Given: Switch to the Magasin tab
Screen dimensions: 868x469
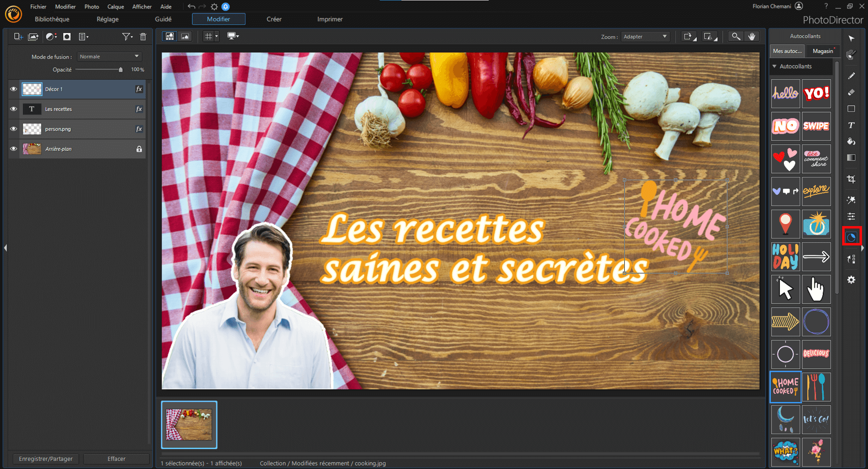Looking at the screenshot, I should [822, 51].
